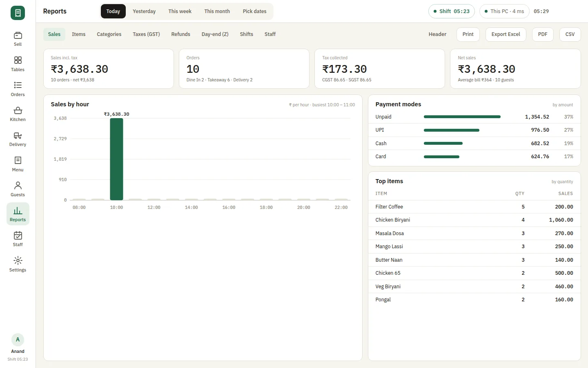Switch to the Sales report tab
The height and width of the screenshot is (368, 588).
click(54, 34)
